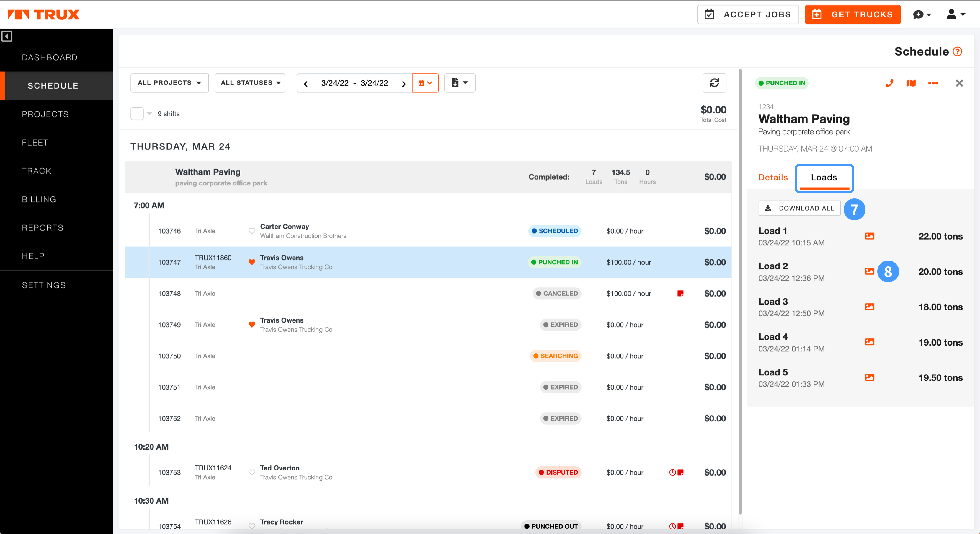The width and height of the screenshot is (980, 534).
Task: Switch to the Details tab
Action: tap(773, 178)
